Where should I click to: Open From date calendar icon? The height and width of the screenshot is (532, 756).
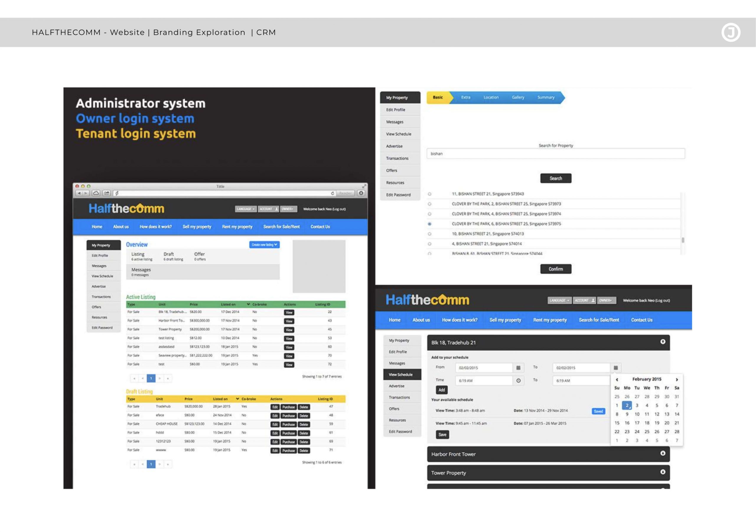click(x=518, y=368)
